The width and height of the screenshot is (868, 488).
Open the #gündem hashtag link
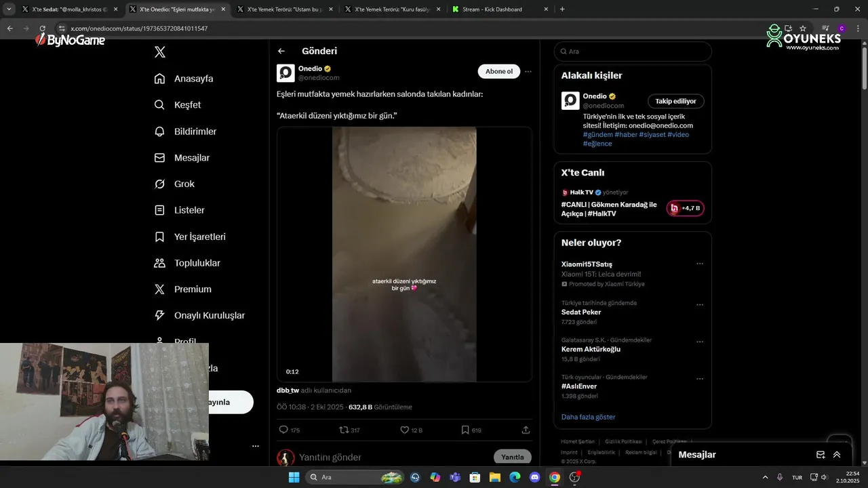pyautogui.click(x=597, y=134)
